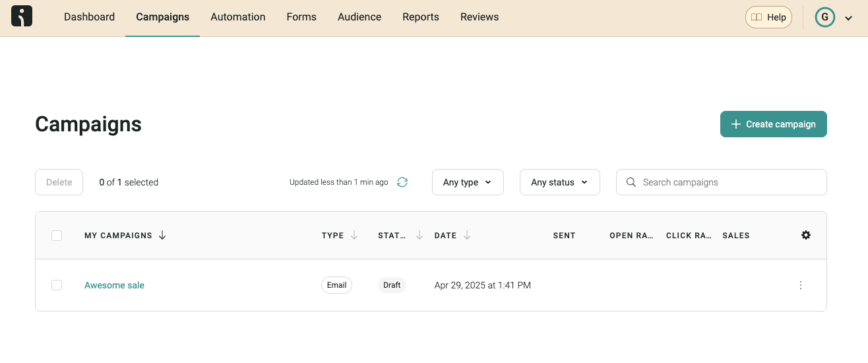The image size is (868, 363).
Task: Open table column settings gear
Action: pos(806,235)
